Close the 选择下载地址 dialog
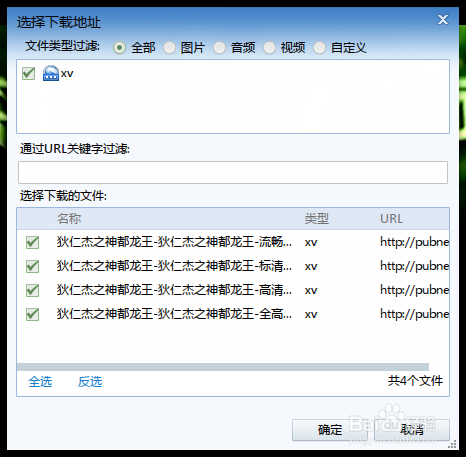Image resolution: width=466 pixels, height=457 pixels. coord(443,20)
